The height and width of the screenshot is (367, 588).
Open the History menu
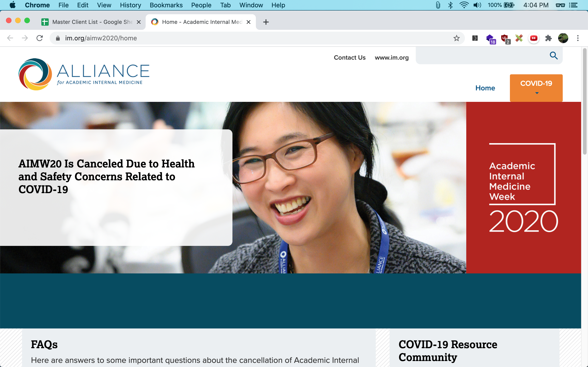[x=130, y=5]
